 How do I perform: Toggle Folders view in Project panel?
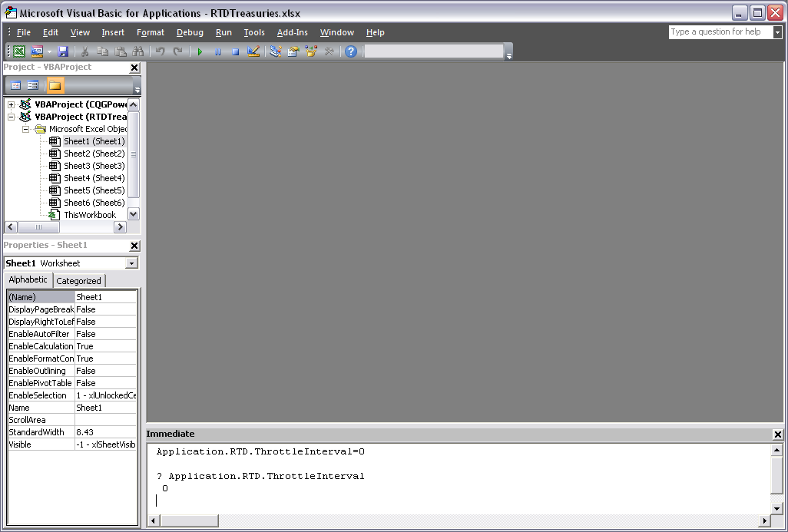tap(55, 85)
